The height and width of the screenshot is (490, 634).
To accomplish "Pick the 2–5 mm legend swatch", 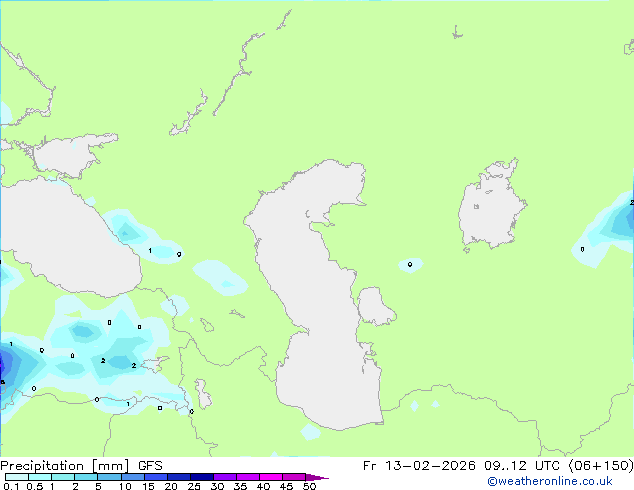I will [x=86, y=477].
